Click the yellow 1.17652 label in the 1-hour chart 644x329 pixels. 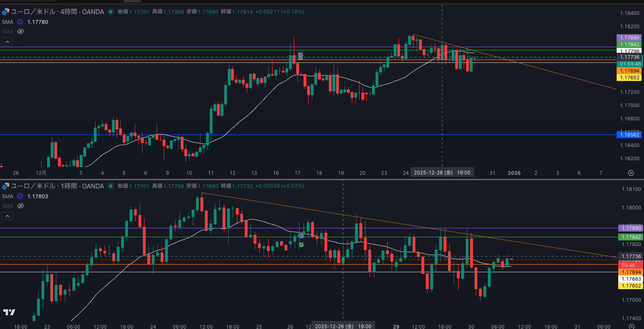(631, 286)
